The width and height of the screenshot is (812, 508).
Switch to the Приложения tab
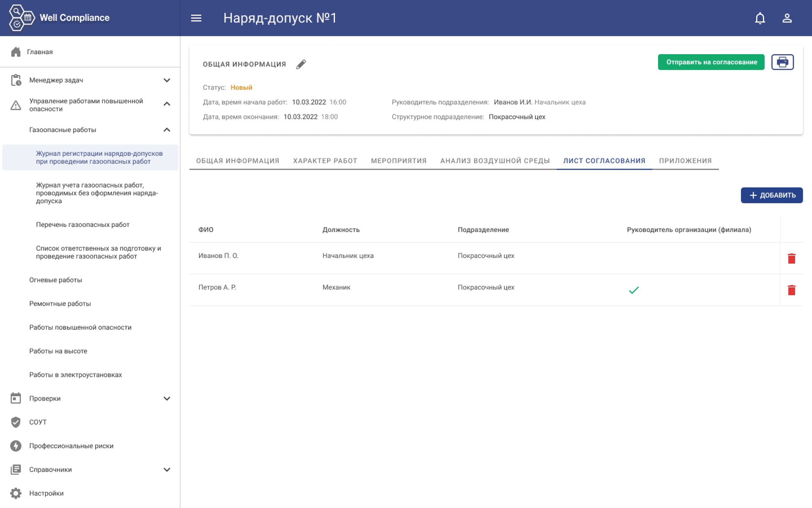[685, 161]
